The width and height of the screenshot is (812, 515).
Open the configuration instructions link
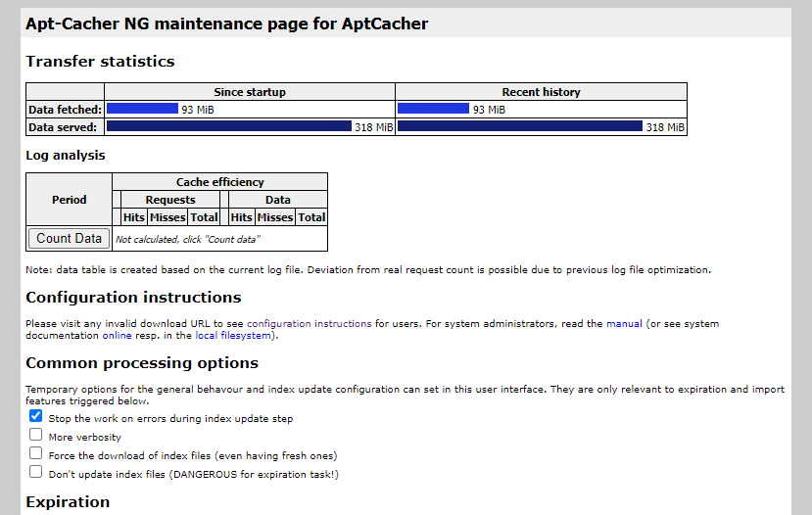click(310, 323)
